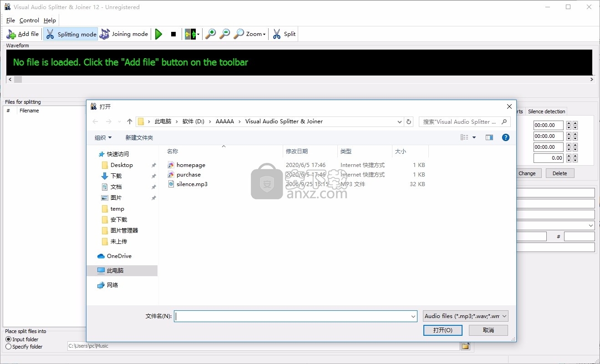Click the browse folder icon beside the output path

tap(465, 346)
